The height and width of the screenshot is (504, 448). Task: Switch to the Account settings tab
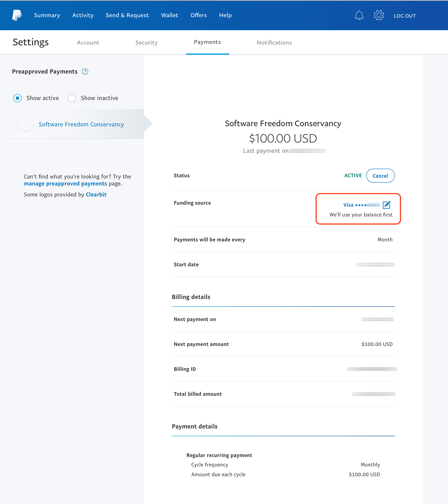coord(88,43)
